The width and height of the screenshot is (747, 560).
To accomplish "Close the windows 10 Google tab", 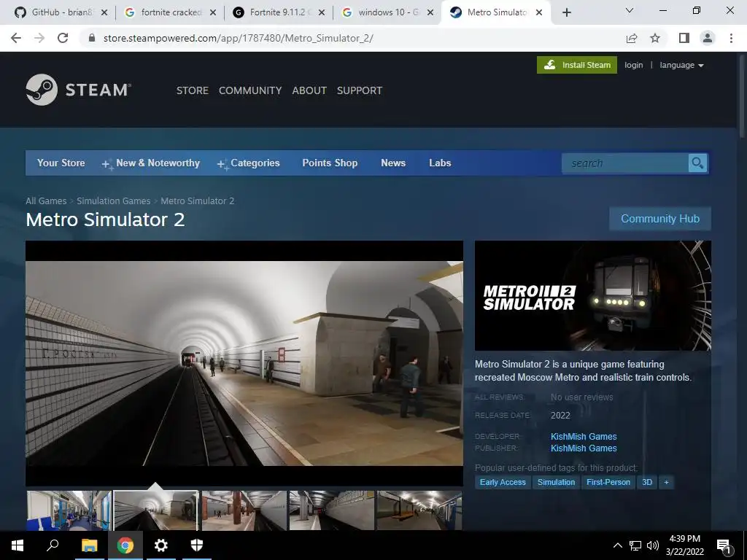I will click(x=430, y=12).
